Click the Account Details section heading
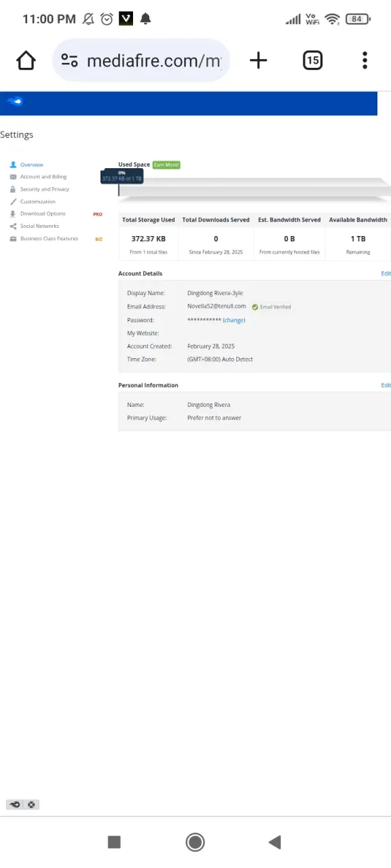391x868 pixels. pos(141,274)
